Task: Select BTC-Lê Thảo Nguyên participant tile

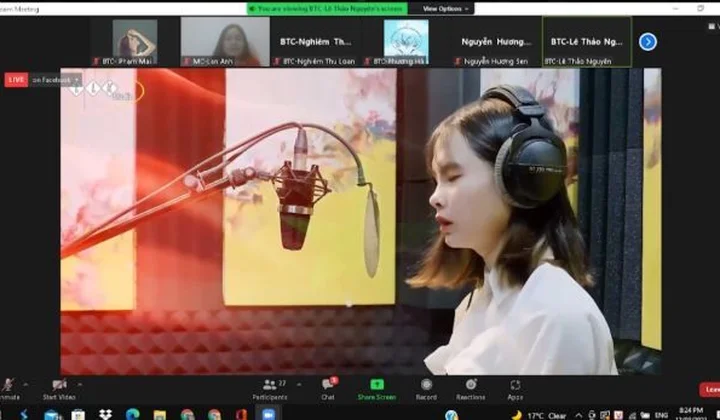Action: (x=587, y=42)
